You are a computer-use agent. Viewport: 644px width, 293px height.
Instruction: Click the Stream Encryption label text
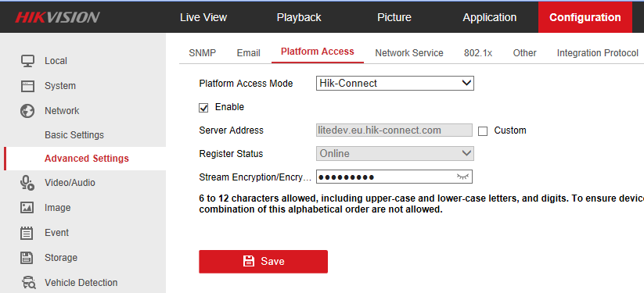pos(254,177)
